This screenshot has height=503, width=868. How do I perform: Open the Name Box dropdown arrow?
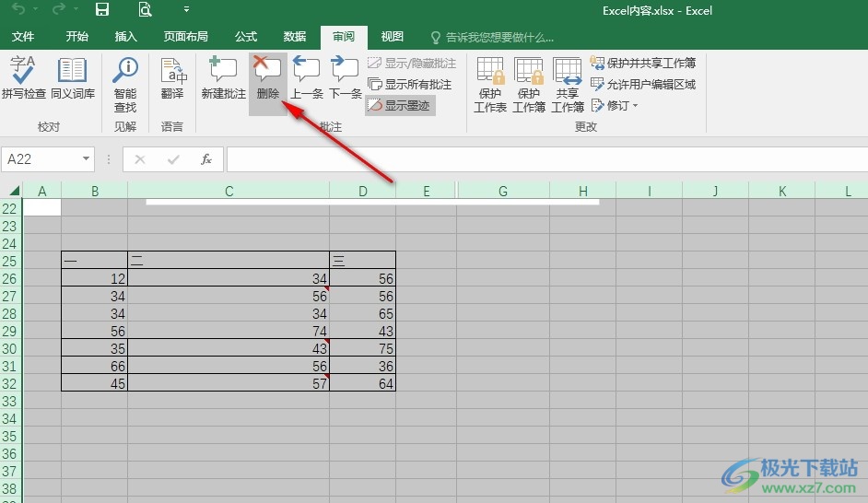pyautogui.click(x=87, y=159)
